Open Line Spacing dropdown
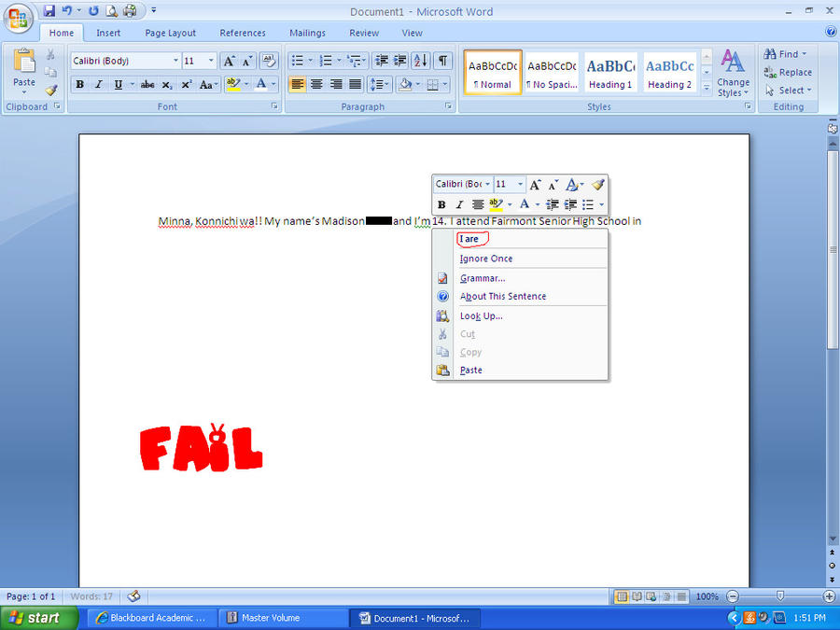The height and width of the screenshot is (630, 840). [x=381, y=85]
